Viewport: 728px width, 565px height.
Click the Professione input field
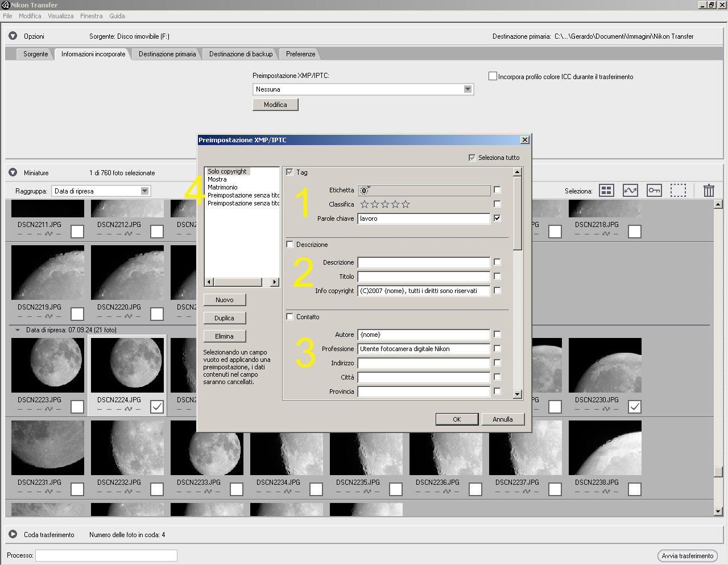click(x=424, y=349)
